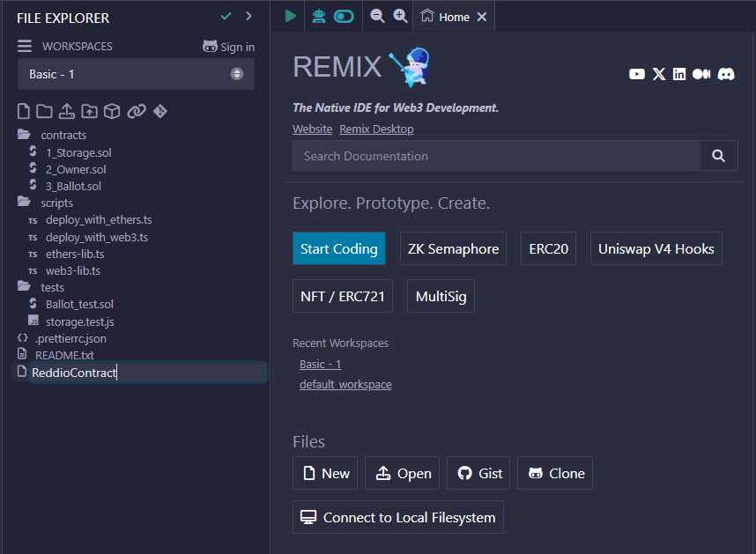Toggle the AI copilot switch

coord(344,16)
